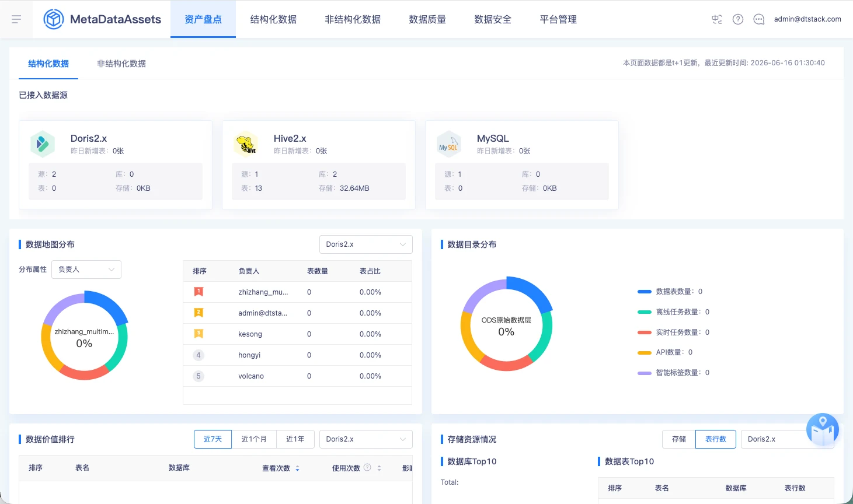Open the Hive2.x source card title
Image resolution: width=853 pixels, height=504 pixels.
[x=290, y=138]
